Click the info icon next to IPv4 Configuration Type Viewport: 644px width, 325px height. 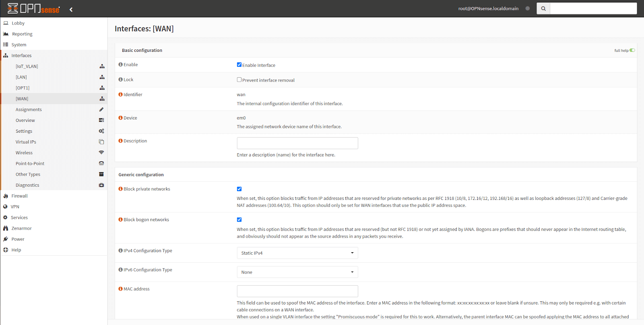(x=120, y=251)
